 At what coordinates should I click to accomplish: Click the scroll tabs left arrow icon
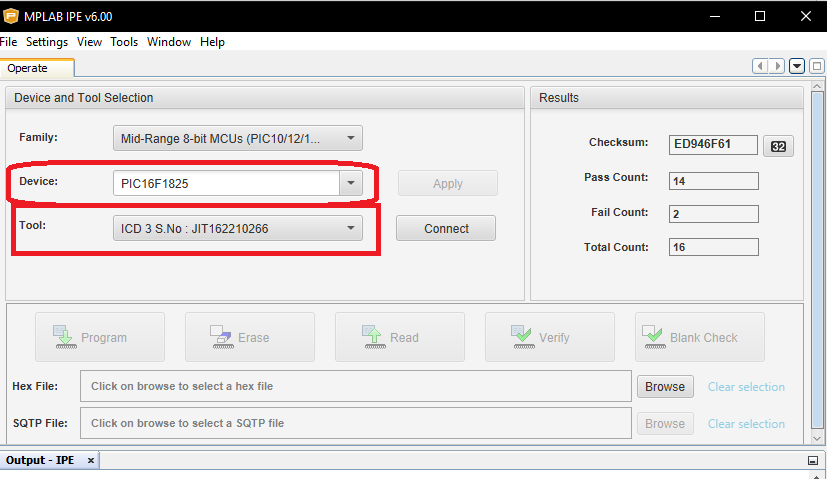760,66
